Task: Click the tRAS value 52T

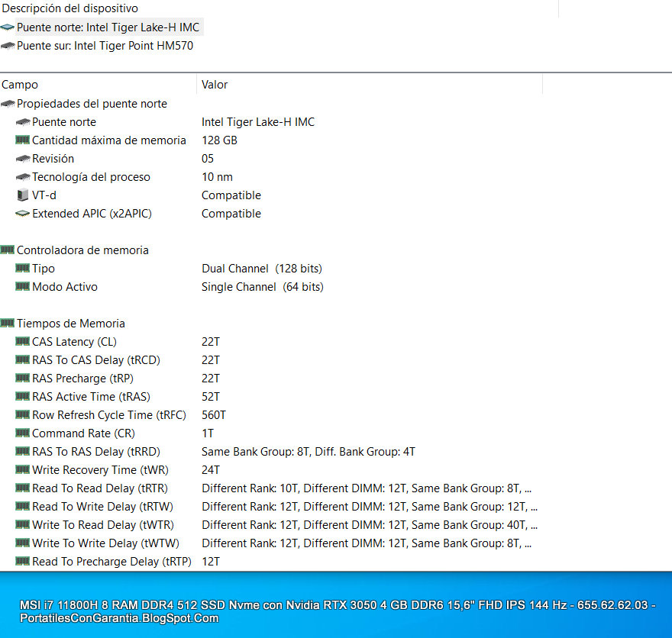Action: [211, 397]
